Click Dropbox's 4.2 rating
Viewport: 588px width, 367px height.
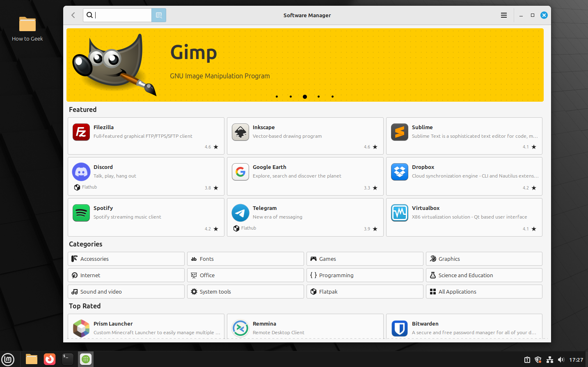click(529, 188)
